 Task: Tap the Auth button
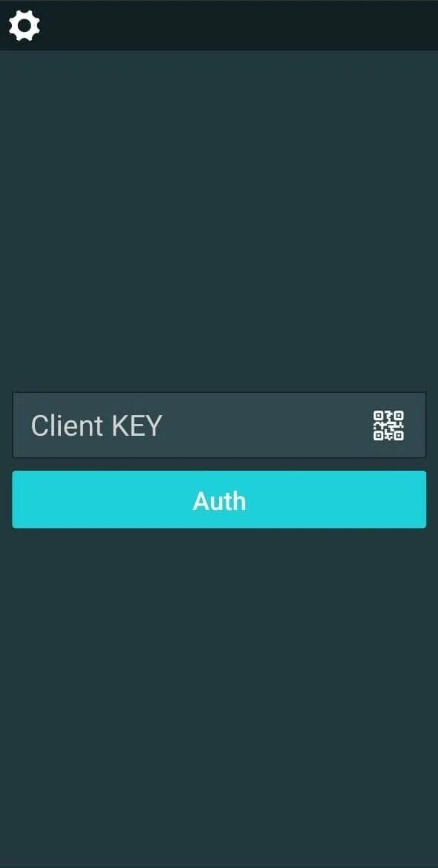(219, 499)
